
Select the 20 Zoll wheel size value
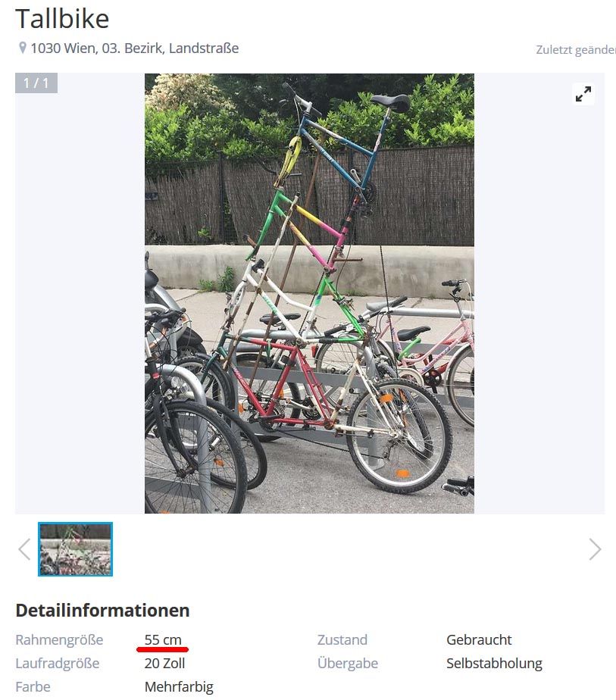tap(164, 664)
